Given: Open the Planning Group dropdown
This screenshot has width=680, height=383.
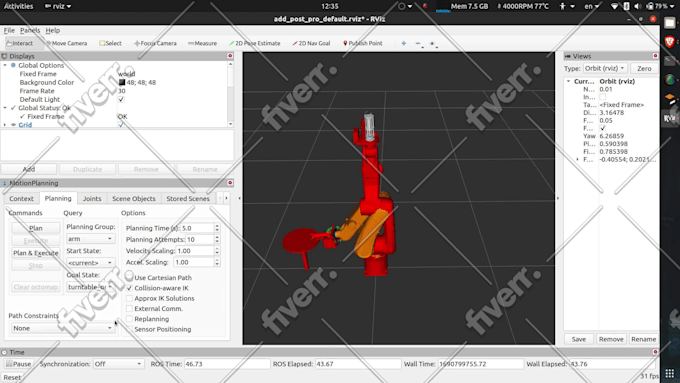Looking at the screenshot, I should coord(90,239).
